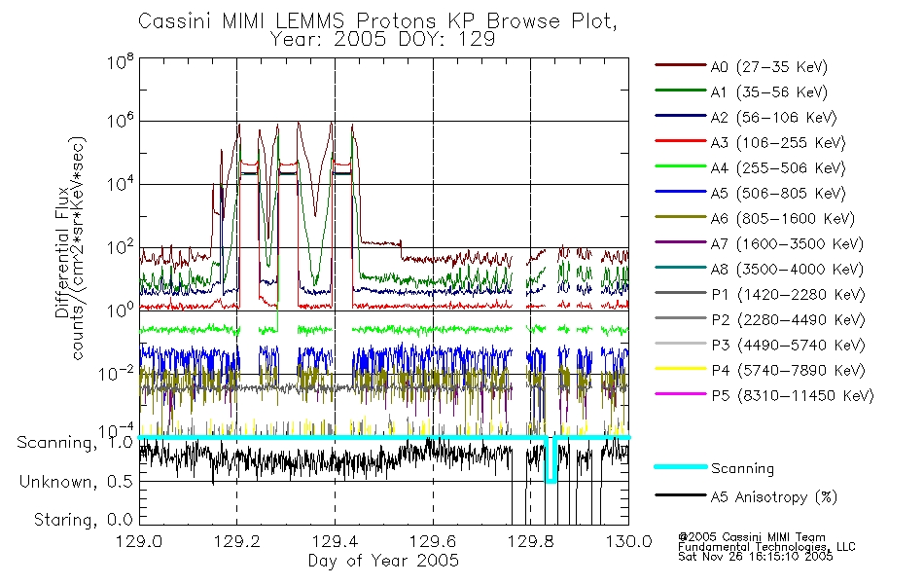
Task: Click the P5 (8310-11450 KeV) legend label
Action: click(x=793, y=396)
